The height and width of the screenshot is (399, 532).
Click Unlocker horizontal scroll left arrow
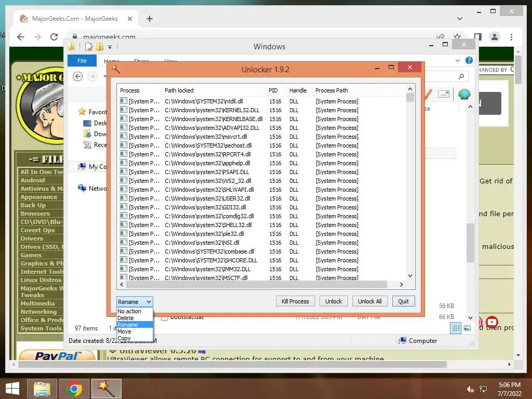[x=122, y=284]
